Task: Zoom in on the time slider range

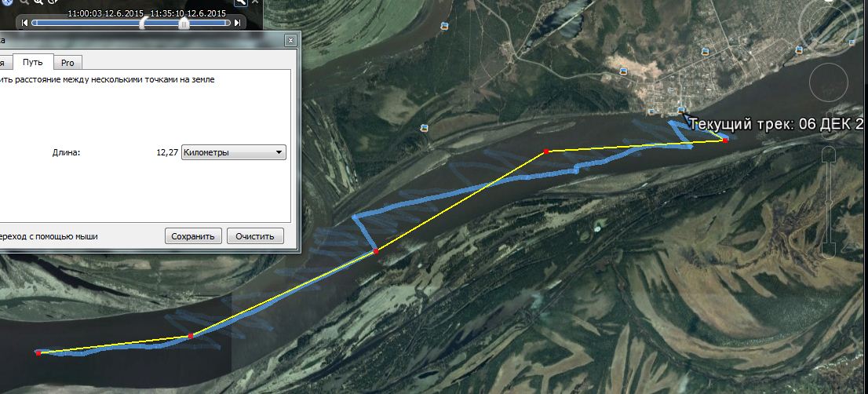Action: coord(38,2)
